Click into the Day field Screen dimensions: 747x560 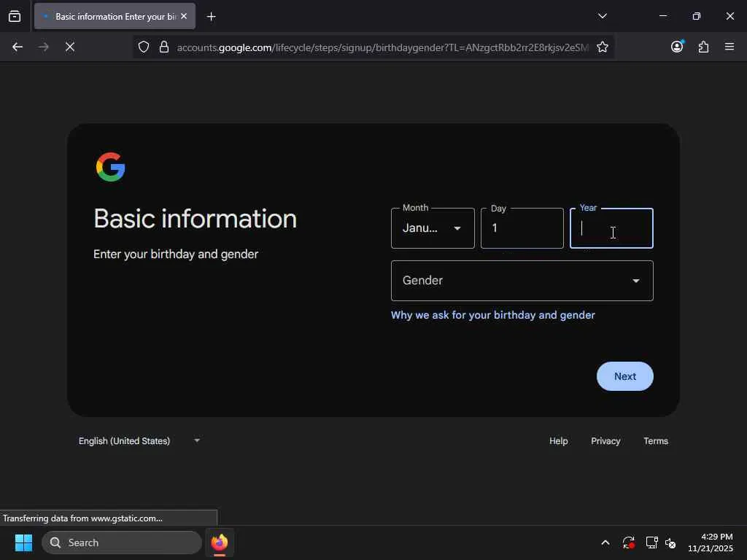pos(522,228)
